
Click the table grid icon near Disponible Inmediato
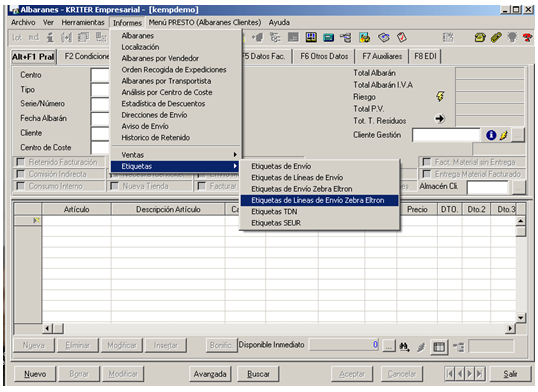438,347
